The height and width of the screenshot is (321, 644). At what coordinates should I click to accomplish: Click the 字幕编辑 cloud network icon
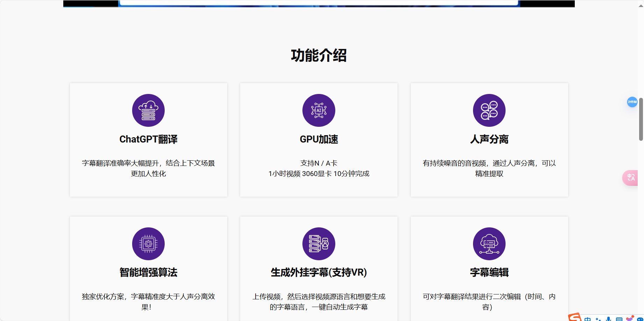pyautogui.click(x=489, y=244)
